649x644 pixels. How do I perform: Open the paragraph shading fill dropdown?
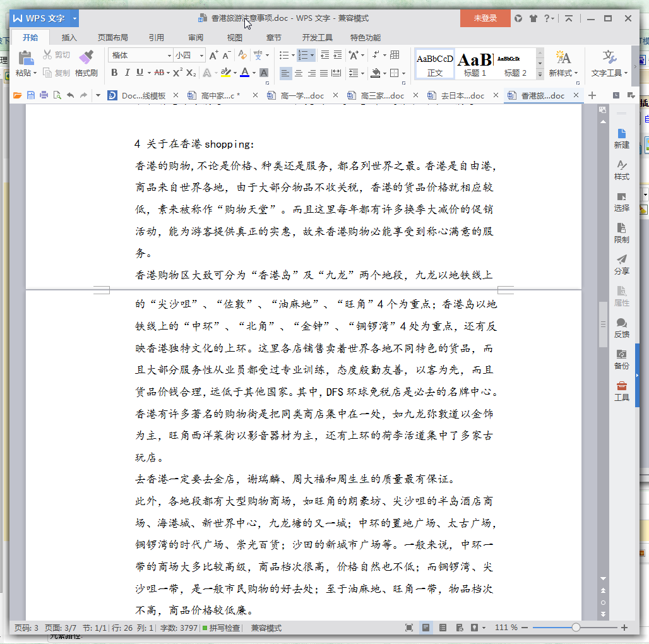384,73
